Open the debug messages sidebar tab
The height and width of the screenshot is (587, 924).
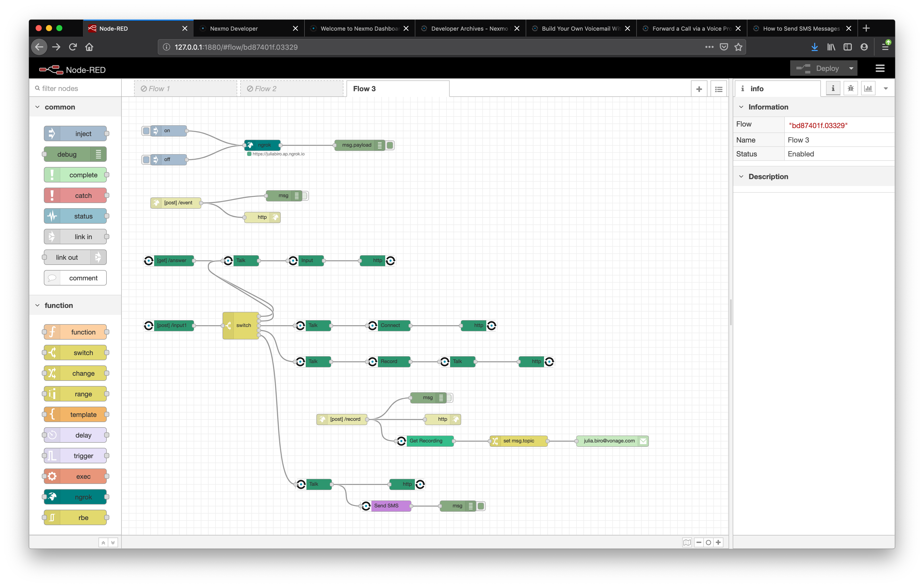(851, 89)
